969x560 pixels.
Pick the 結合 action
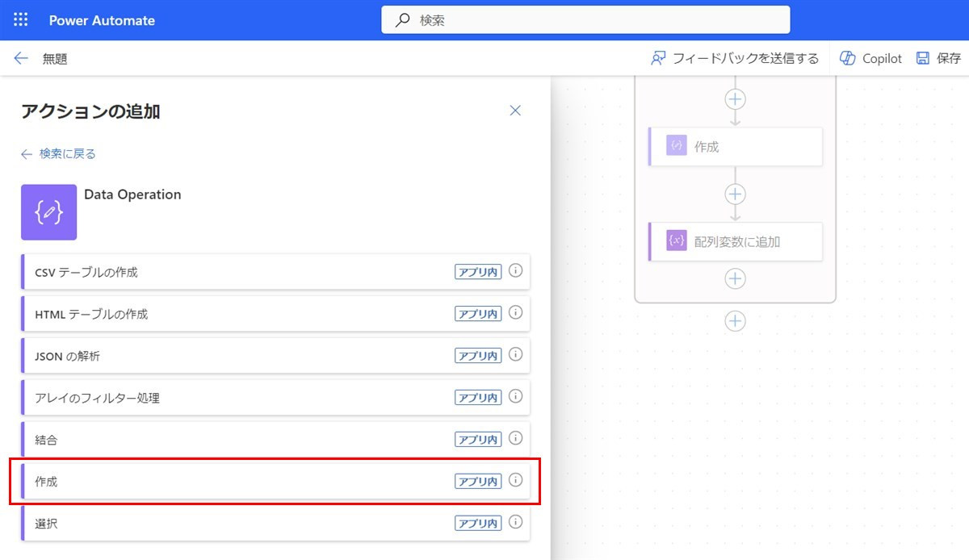pos(242,440)
